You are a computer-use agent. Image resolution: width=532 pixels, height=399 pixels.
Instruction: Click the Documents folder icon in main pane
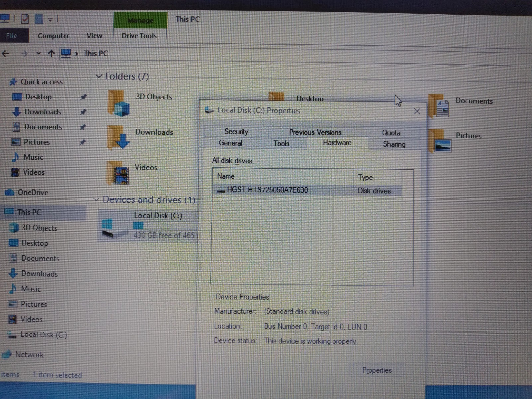[439, 106]
